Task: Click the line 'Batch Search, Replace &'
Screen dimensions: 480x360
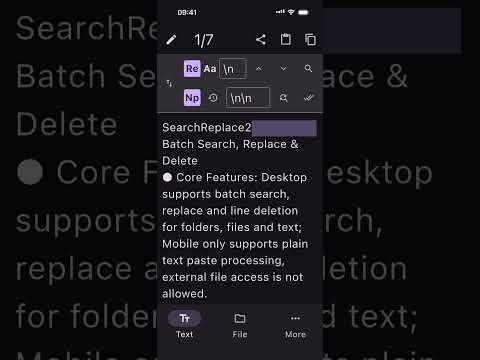Action: 230,144
